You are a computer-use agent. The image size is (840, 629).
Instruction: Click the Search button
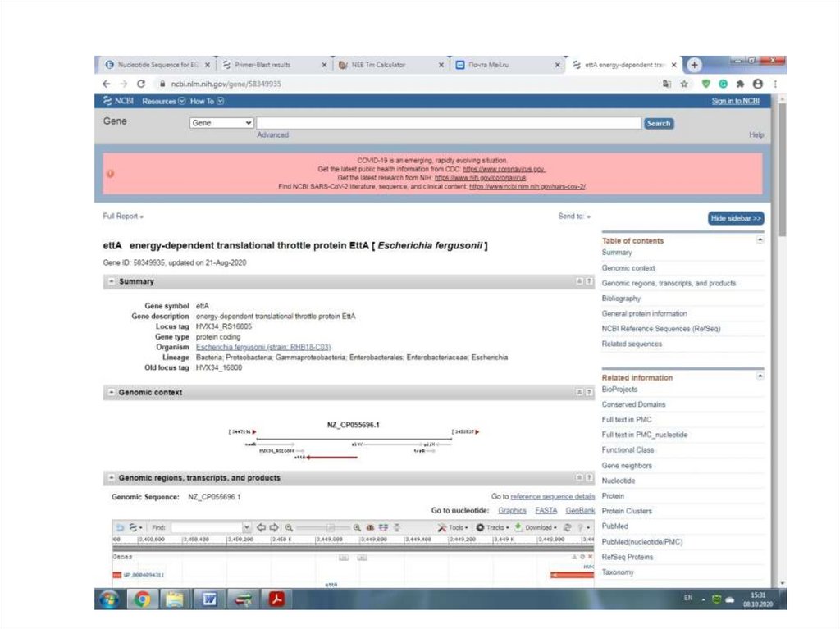[659, 123]
